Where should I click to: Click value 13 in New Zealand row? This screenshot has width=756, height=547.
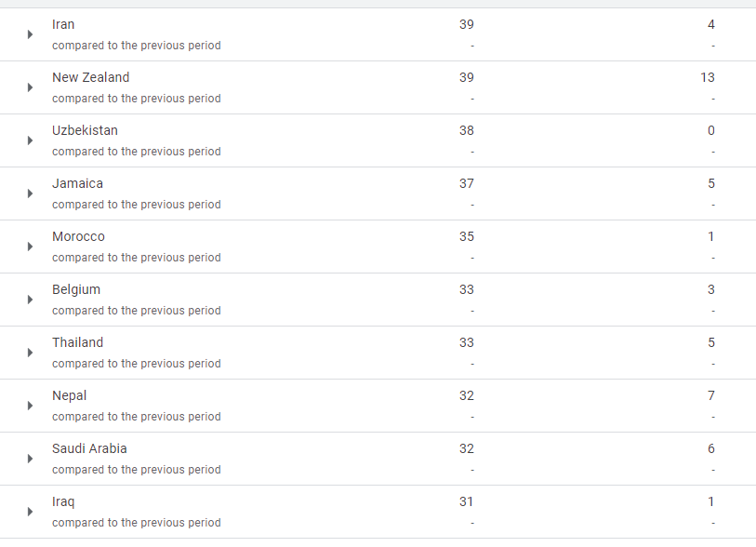[708, 77]
